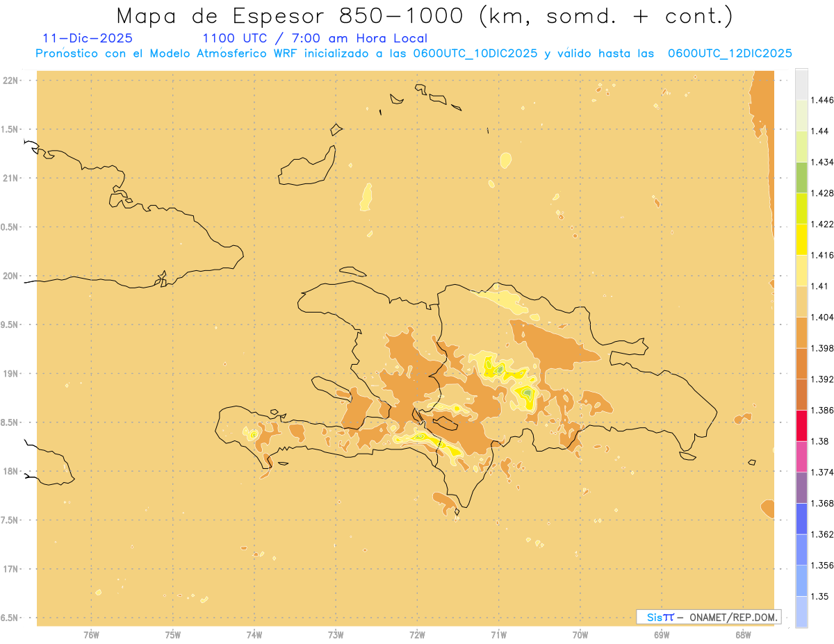
Task: Click the bright yellow swatch between 1.416 and 1.422
Action: point(801,240)
